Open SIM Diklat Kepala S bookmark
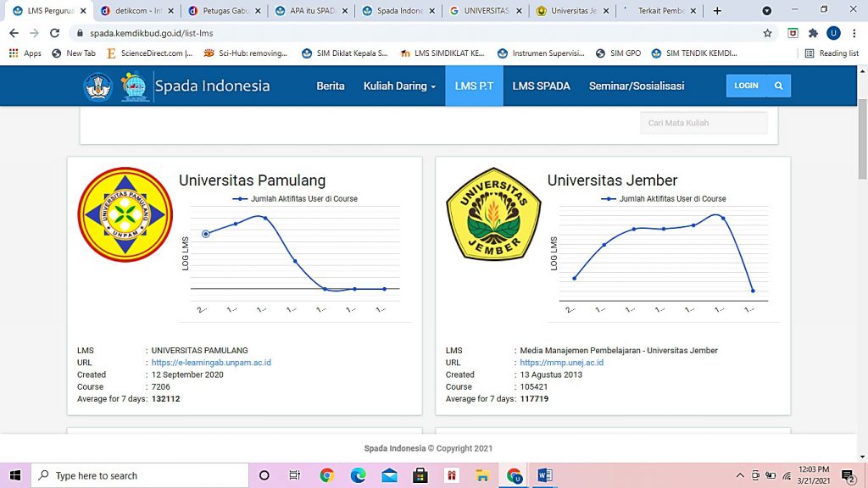This screenshot has height=488, width=868. click(345, 53)
